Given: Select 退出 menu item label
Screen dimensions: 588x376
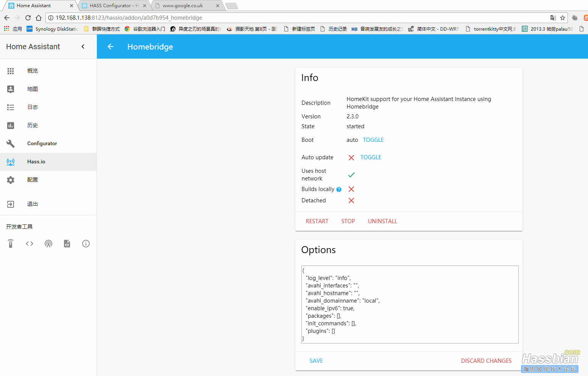Looking at the screenshot, I should [x=33, y=204].
